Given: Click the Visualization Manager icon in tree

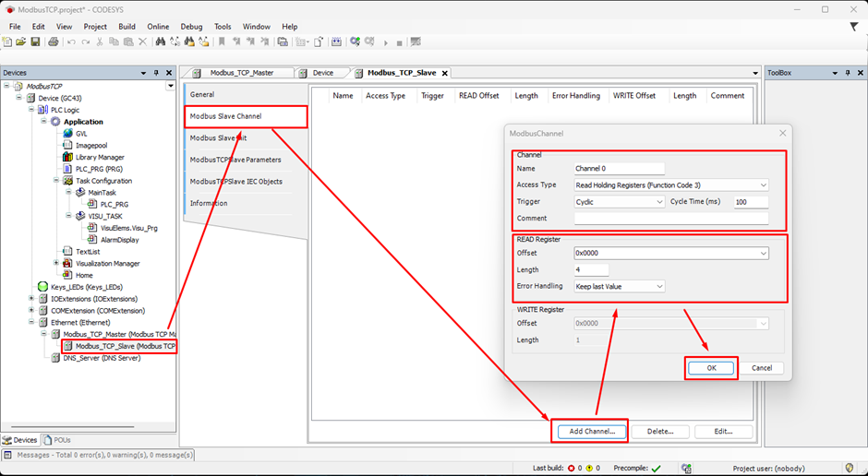Looking at the screenshot, I should [67, 263].
